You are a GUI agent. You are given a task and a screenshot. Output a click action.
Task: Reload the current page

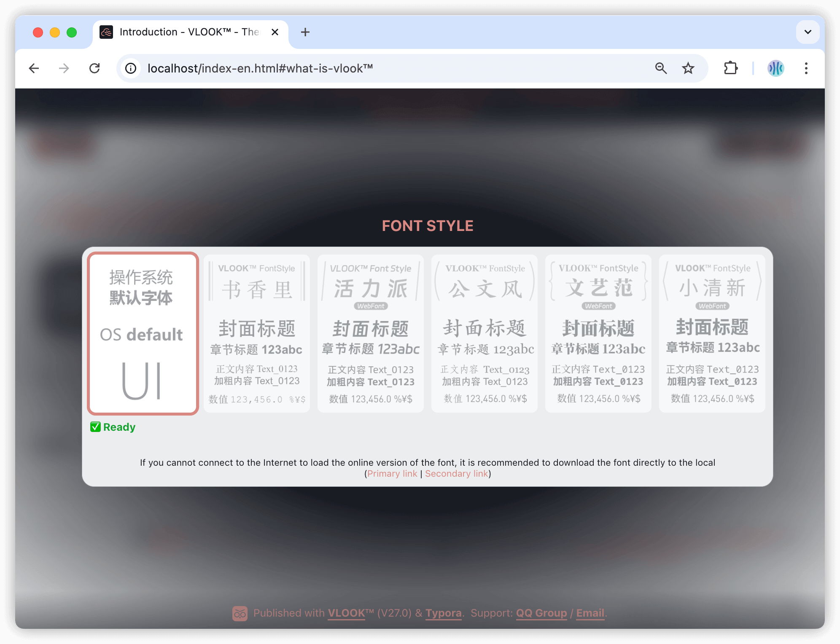[x=94, y=68]
